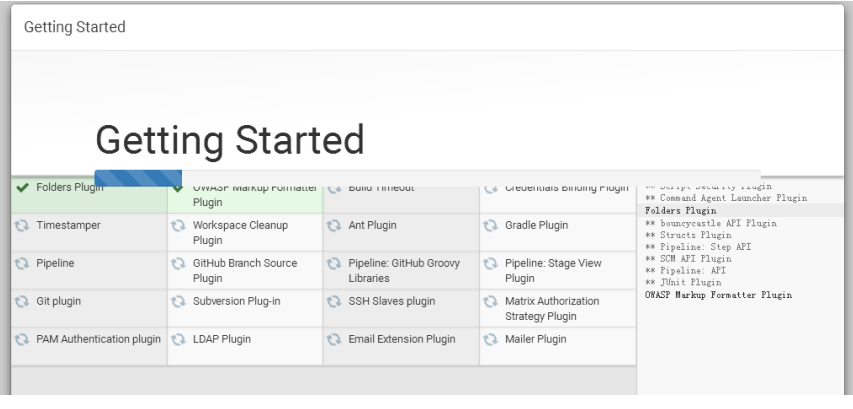Screen dimensions: 853x409
Task: Click the pending icon next to Gradle Plugin
Action: coord(492,226)
